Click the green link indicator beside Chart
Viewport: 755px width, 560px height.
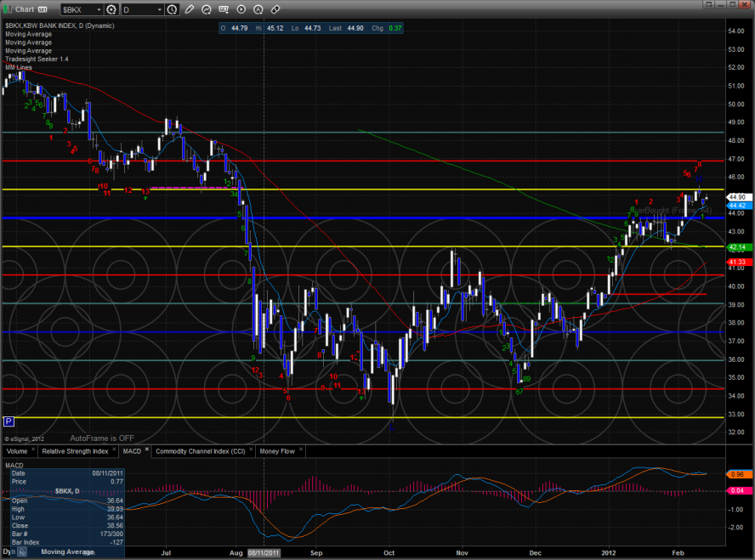click(x=7, y=9)
